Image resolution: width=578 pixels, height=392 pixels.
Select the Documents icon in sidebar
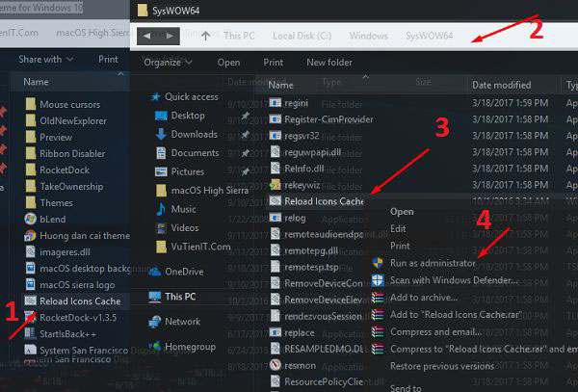pyautogui.click(x=161, y=153)
